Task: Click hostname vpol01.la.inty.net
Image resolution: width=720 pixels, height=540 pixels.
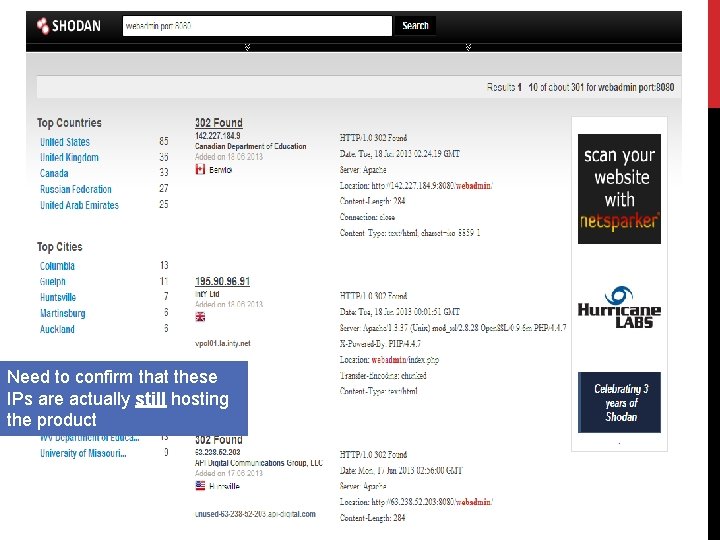Action: point(223,343)
